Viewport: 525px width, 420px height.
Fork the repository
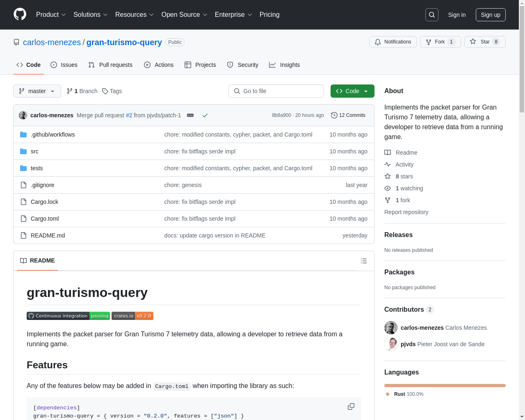[x=440, y=42]
